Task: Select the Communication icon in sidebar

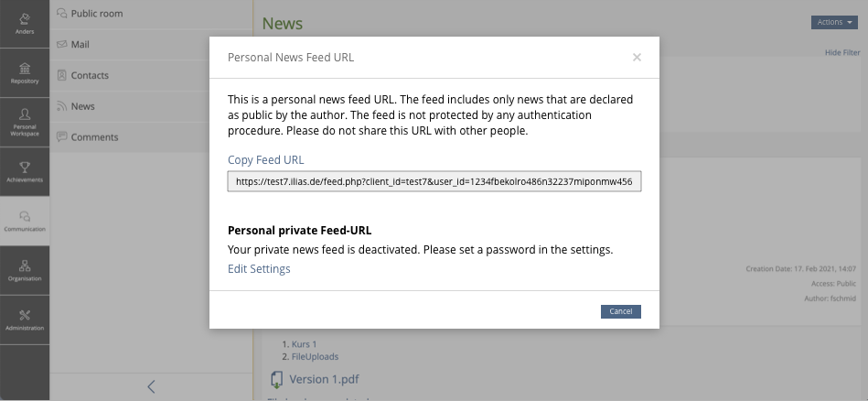Action: tap(25, 216)
